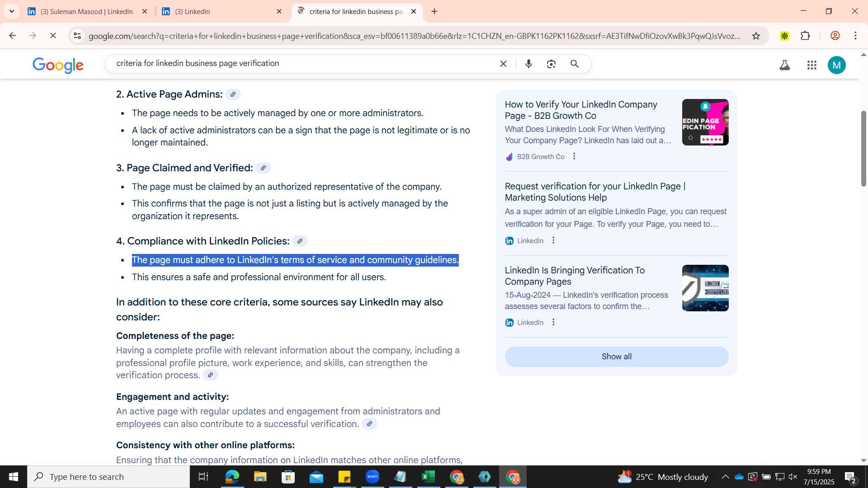Image resolution: width=868 pixels, height=488 pixels.
Task: Open Mail app from the taskbar
Action: tap(316, 477)
